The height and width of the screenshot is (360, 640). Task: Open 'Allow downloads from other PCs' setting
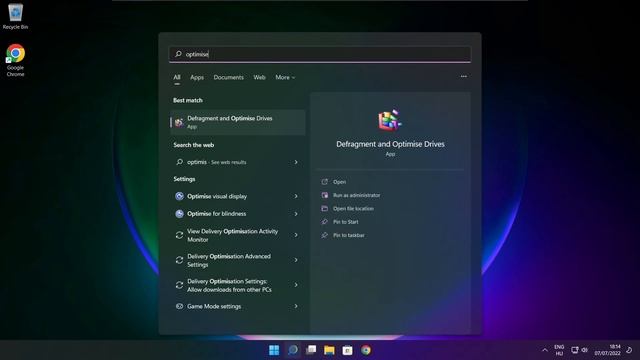[x=238, y=285]
